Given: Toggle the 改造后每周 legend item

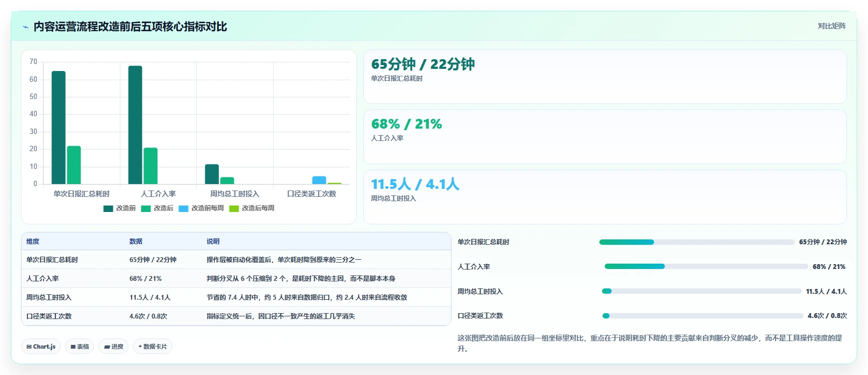Looking at the screenshot, I should click(x=252, y=208).
